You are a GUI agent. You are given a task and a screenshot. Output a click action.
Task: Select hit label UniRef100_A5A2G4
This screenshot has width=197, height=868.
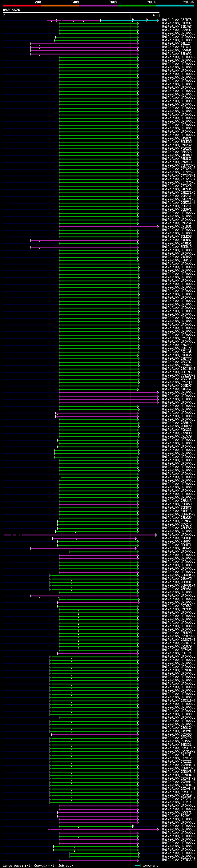tap(177, 223)
